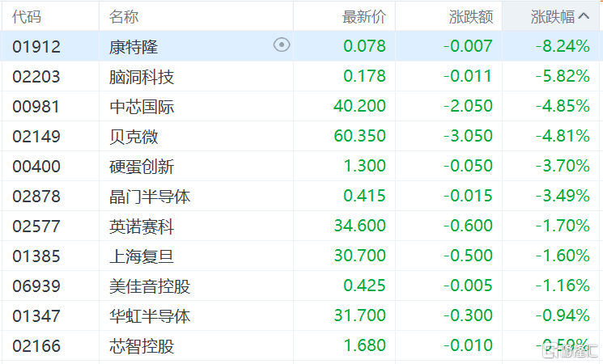This screenshot has width=603, height=364.
Task: Click the 芯智控股 stock name
Action: tap(142, 346)
